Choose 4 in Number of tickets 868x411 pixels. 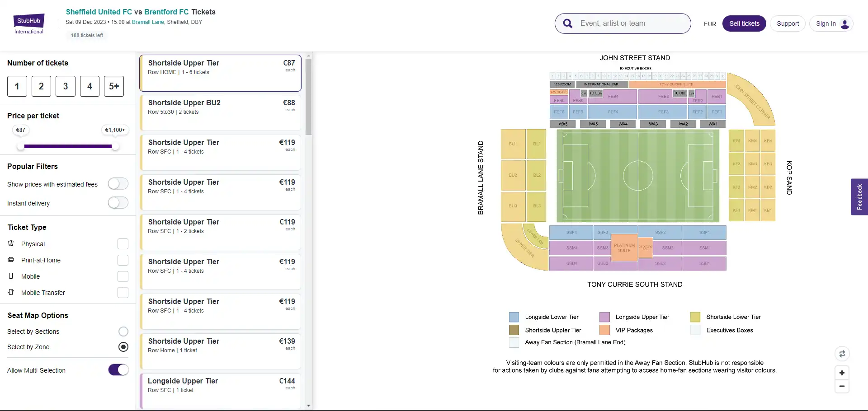(89, 86)
